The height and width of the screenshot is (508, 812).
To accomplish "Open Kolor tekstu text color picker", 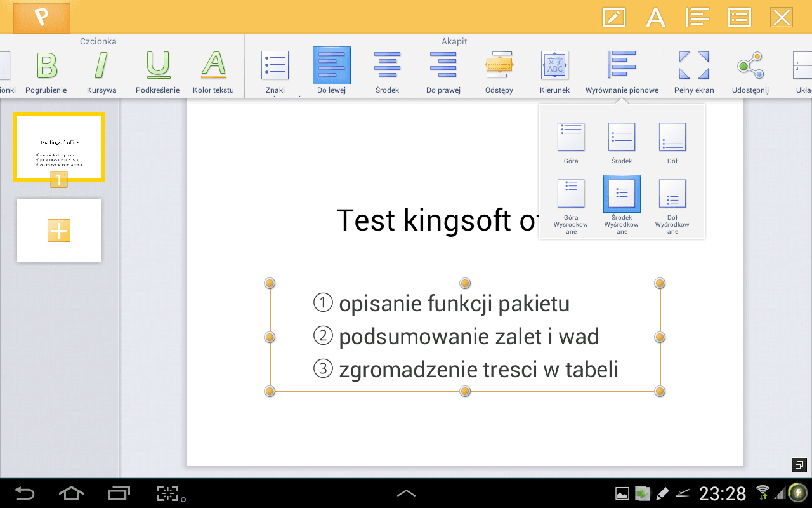I will pyautogui.click(x=213, y=72).
